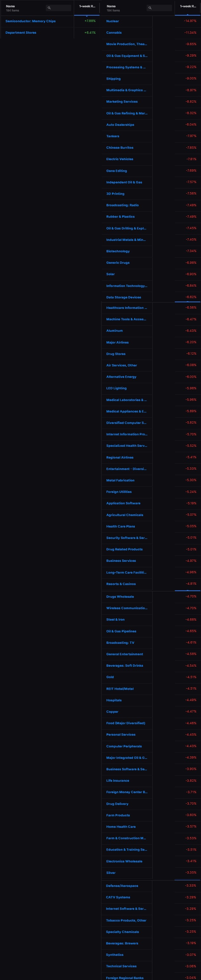Open Semiconductor: Memory Chips industry
Screen dimensions: 201x980
tap(31, 21)
